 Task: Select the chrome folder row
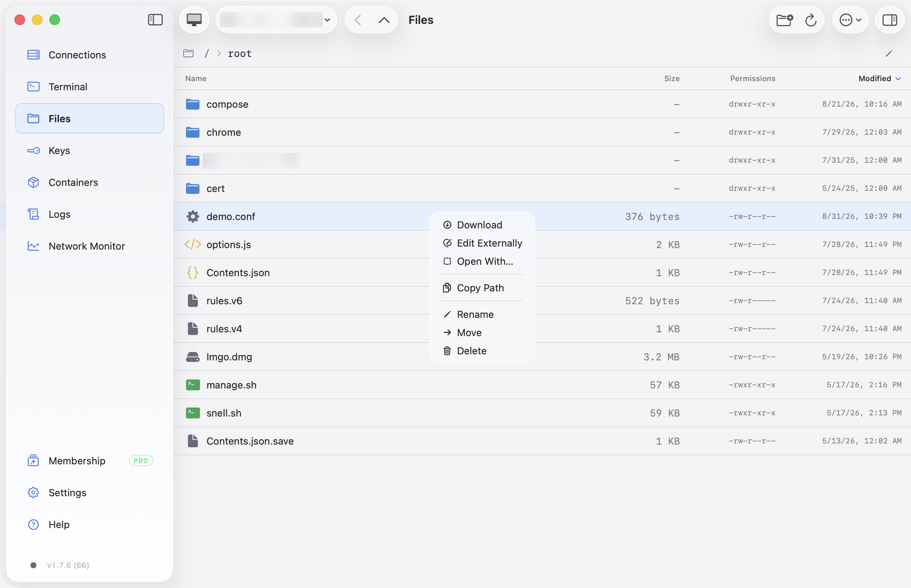coord(542,132)
